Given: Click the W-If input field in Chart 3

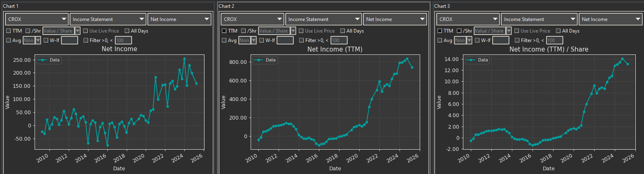Looking at the screenshot, I should click(x=501, y=40).
